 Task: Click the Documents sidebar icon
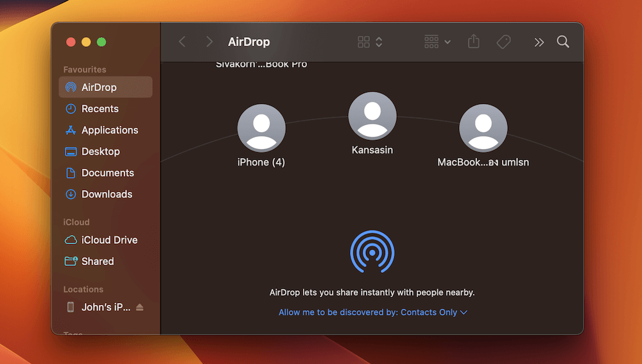tap(71, 173)
